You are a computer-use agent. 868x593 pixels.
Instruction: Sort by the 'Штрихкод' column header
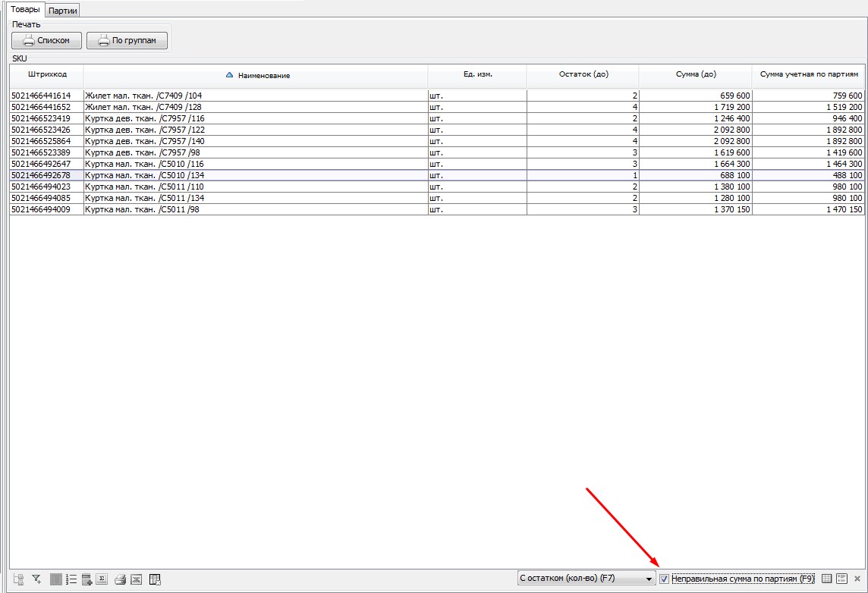pyautogui.click(x=46, y=74)
